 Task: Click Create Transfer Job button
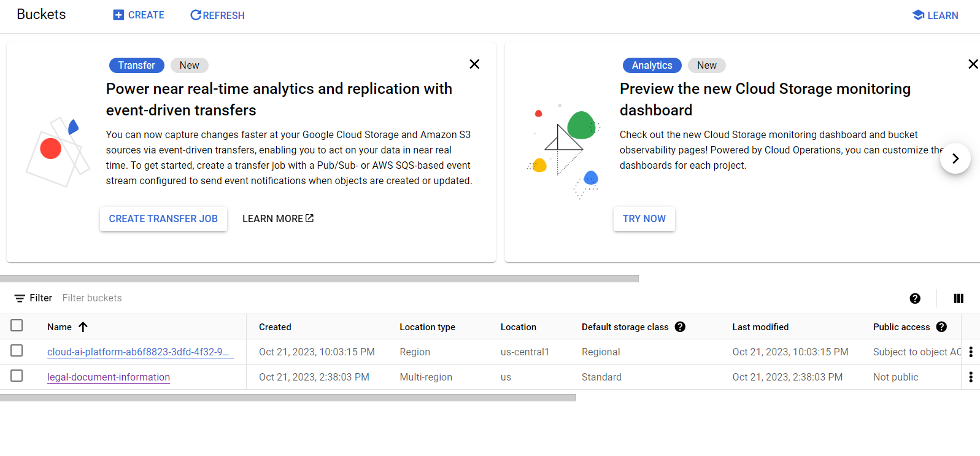[x=163, y=219]
